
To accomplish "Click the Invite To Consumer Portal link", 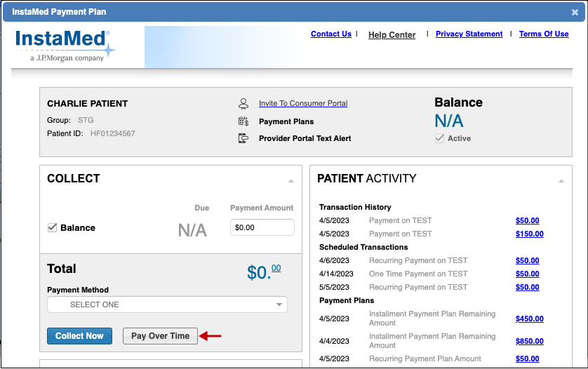I will [x=303, y=103].
